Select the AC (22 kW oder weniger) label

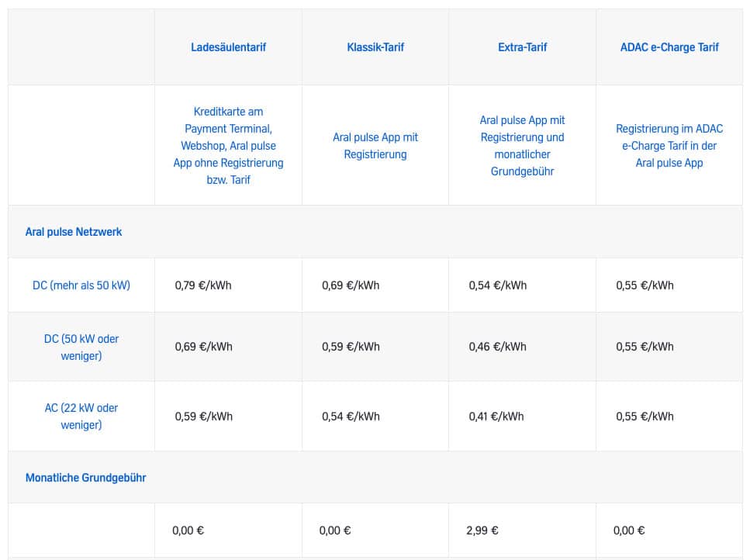click(81, 416)
